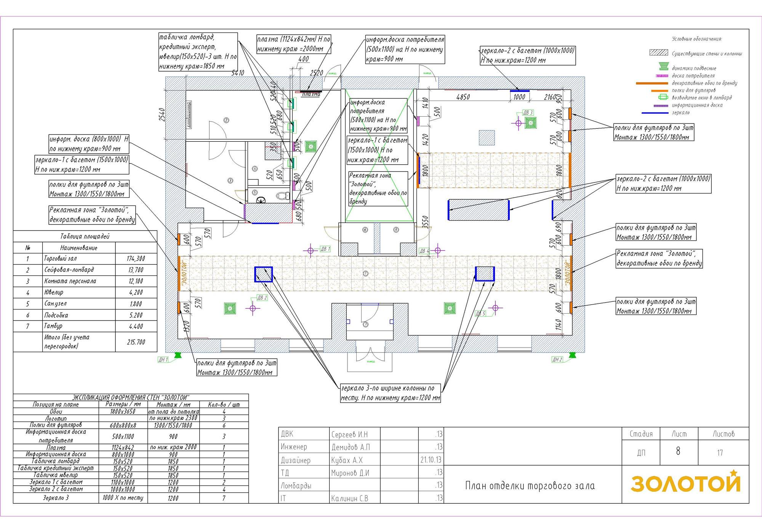The image size is (762, 532).
Task: Select the Торговый зал row in area table
Action: pyautogui.click(x=85, y=259)
